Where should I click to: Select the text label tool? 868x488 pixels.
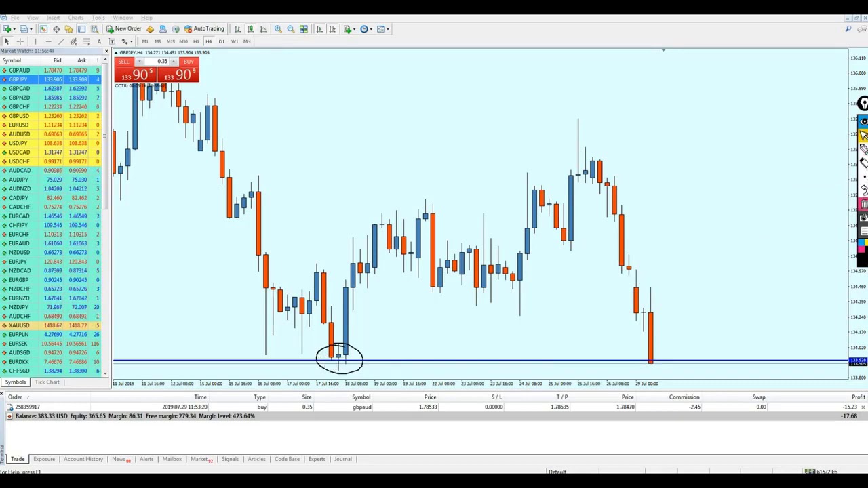point(112,41)
